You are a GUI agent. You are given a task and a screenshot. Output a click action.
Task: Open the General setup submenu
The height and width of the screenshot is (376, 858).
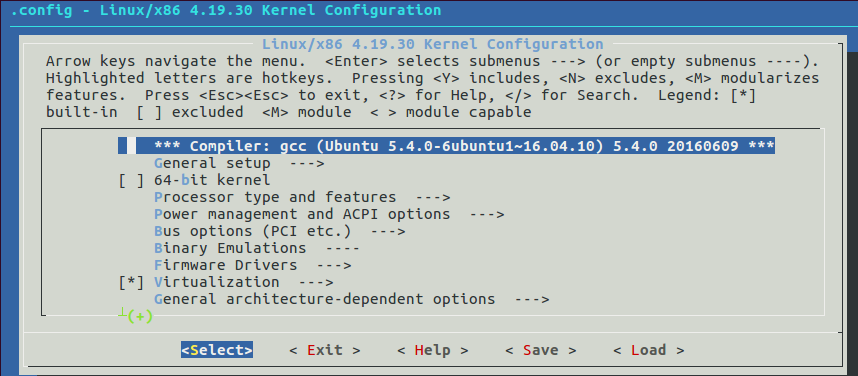(x=240, y=163)
